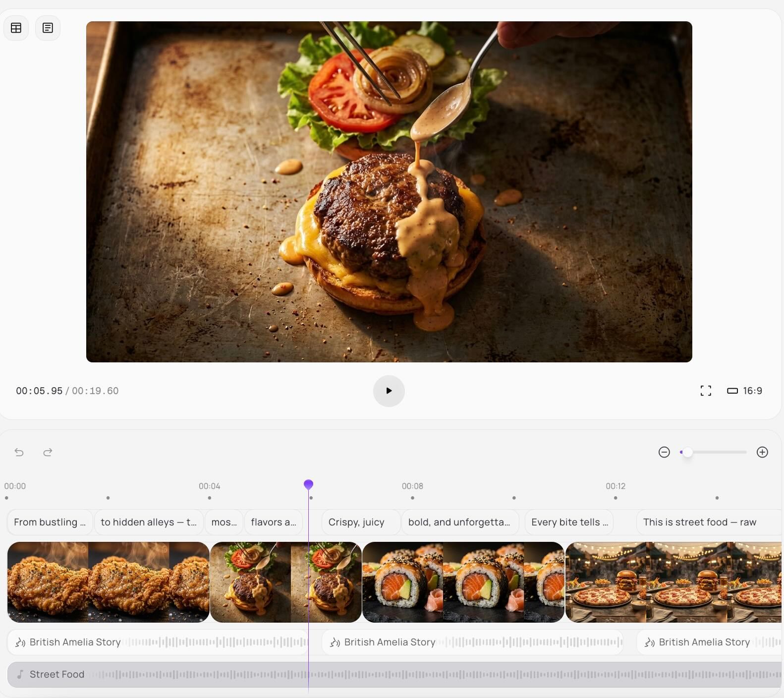Select the fried chicken video clip
This screenshot has width=784, height=698.
(108, 582)
